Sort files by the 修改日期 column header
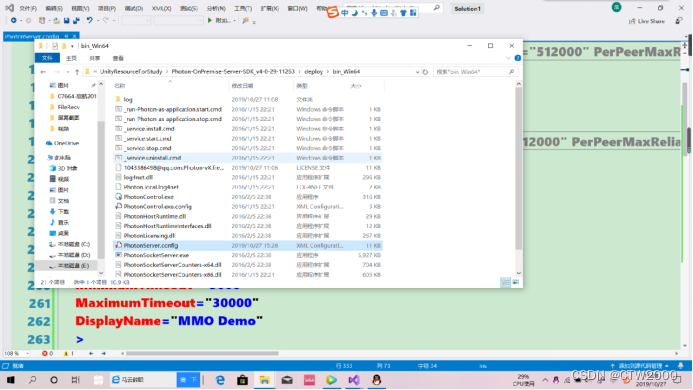The width and height of the screenshot is (693, 390). coord(242,86)
